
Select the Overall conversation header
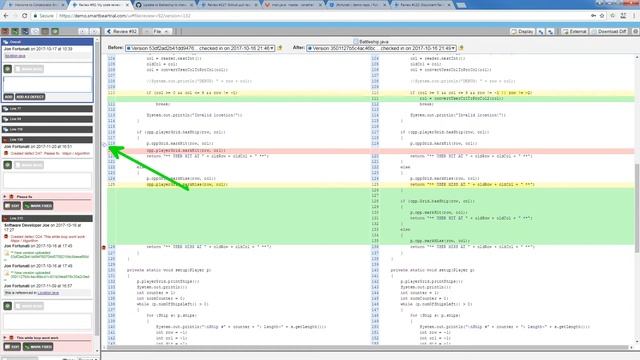click(x=47, y=42)
